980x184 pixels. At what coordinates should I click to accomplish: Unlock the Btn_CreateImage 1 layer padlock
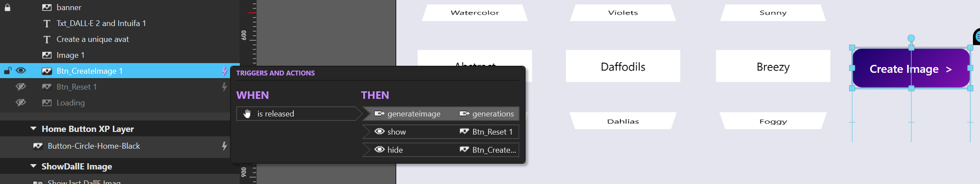pyautogui.click(x=8, y=71)
